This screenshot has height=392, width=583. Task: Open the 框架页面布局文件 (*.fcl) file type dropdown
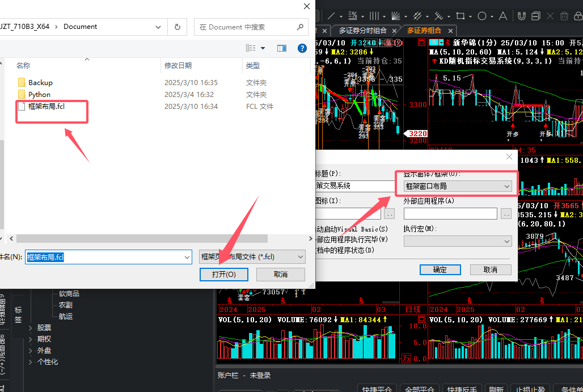[x=252, y=257]
